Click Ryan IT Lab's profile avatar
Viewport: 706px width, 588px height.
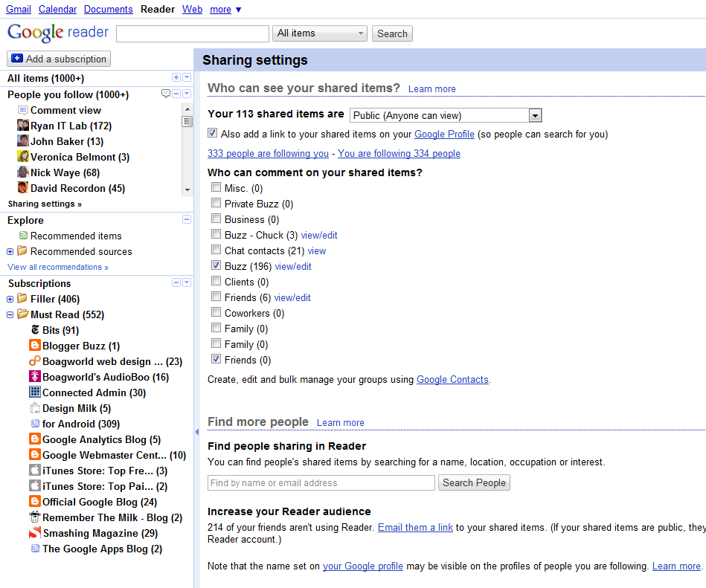pyautogui.click(x=23, y=126)
